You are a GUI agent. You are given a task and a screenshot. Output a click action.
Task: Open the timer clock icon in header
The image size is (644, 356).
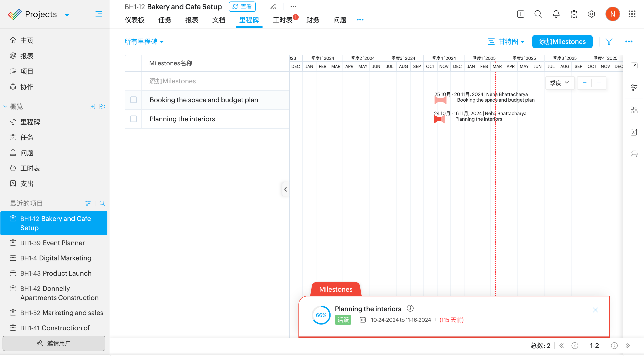574,14
